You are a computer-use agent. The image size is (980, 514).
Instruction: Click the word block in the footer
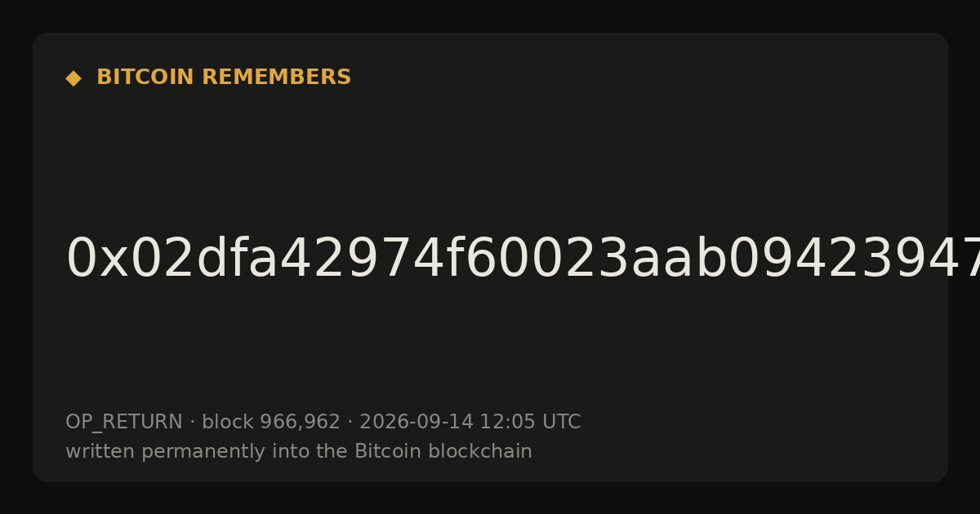pyautogui.click(x=227, y=423)
